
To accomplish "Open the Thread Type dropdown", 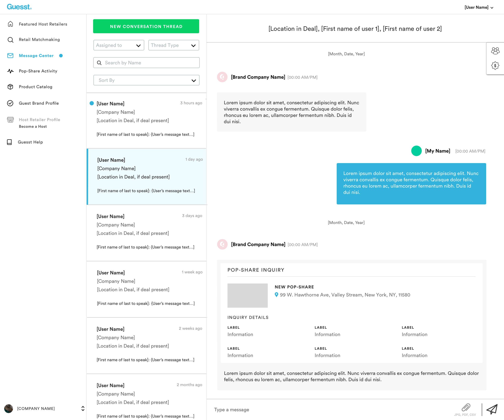I will click(x=174, y=45).
